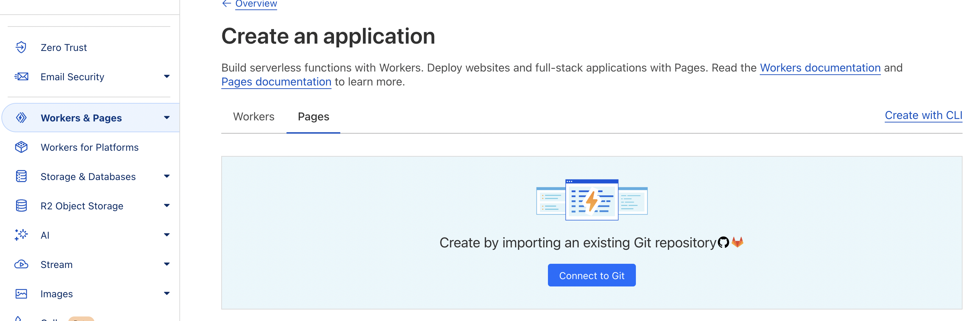Switch to the Workers tab
Viewport: 980px width, 321px height.
coord(253,117)
